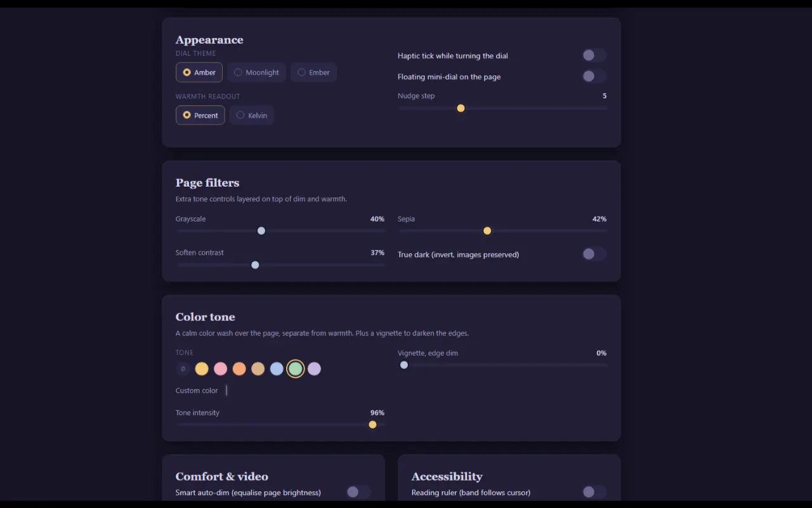The height and width of the screenshot is (508, 812).
Task: Pick the yellow tone swatch
Action: tap(202, 369)
